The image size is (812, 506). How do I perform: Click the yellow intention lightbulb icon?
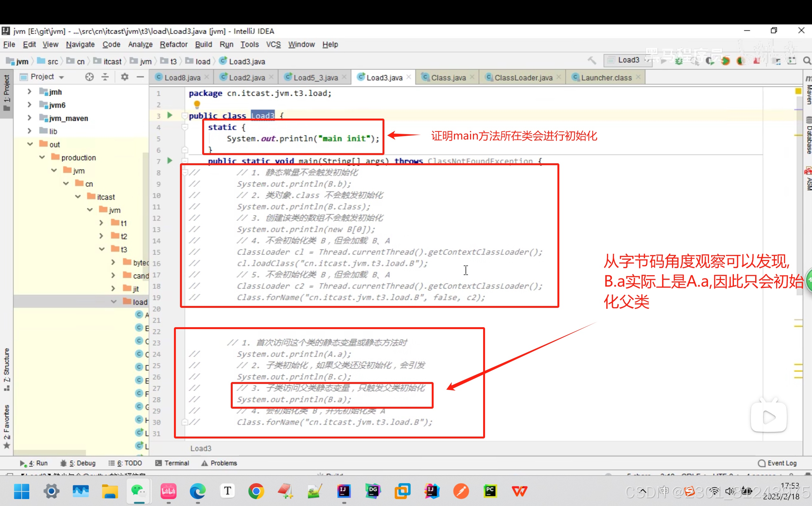pyautogui.click(x=197, y=104)
